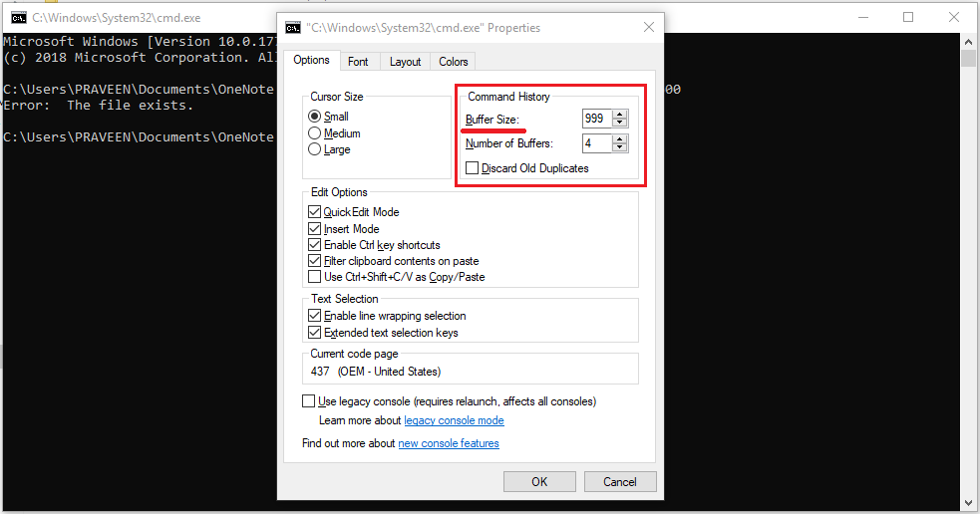Click the cmd icon in Properties dialog title bar
This screenshot has height=514, width=980.
pos(292,28)
